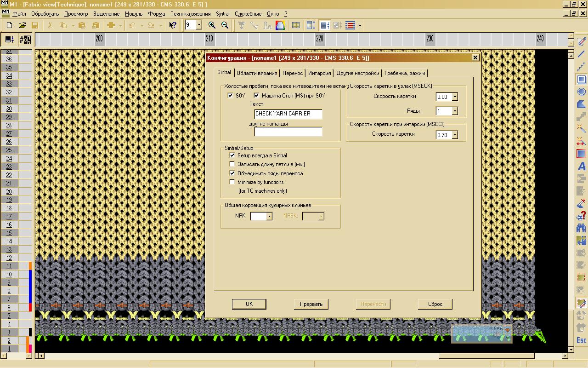Open a file with the folder icon
Viewport: 588px width, 368px height.
[22, 25]
